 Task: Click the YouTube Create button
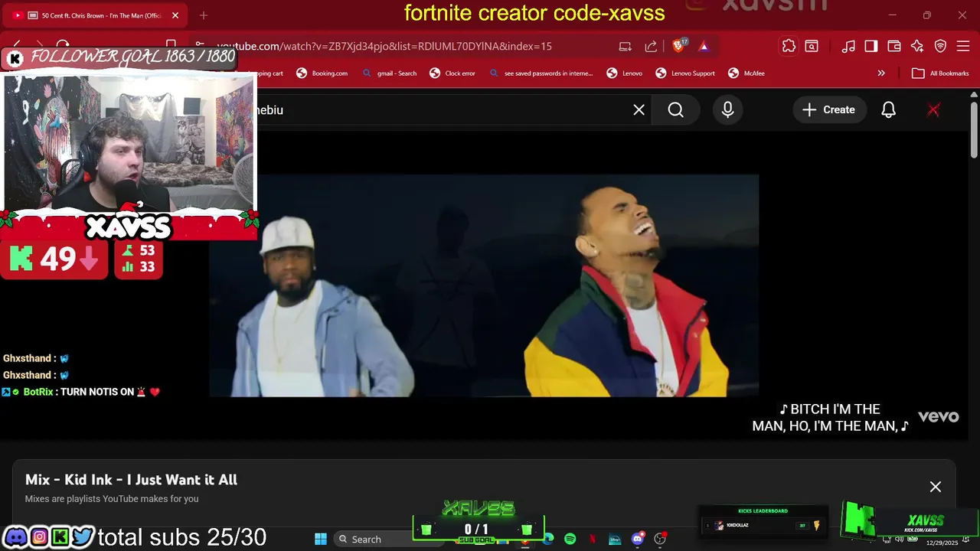click(829, 110)
